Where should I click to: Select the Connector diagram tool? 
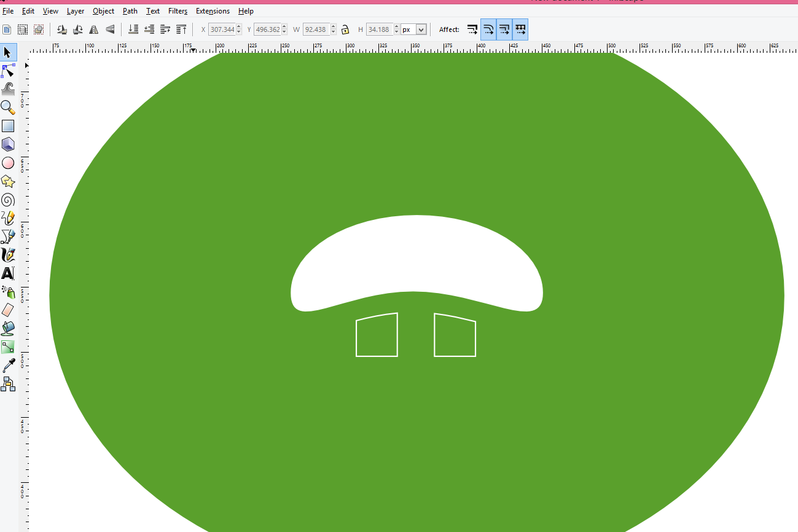[x=8, y=385]
